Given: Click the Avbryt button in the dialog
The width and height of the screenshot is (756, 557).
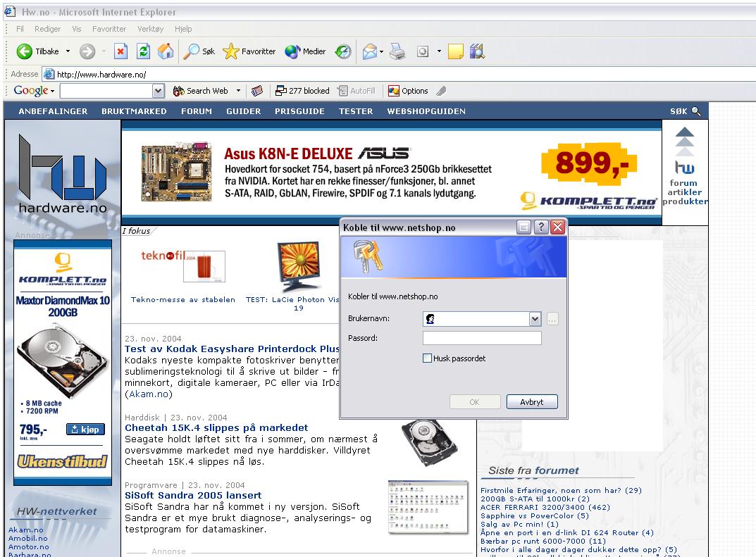Looking at the screenshot, I should click(x=532, y=402).
